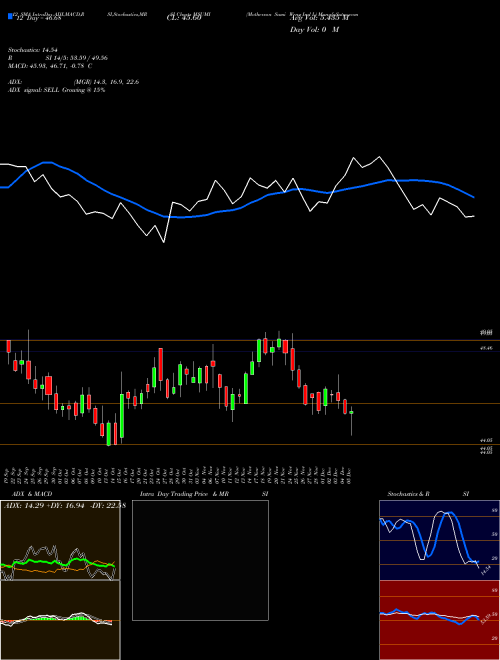The width and height of the screenshot is (500, 660).
Task: Click the last green candlestick on the price chart
Action: (x=351, y=412)
